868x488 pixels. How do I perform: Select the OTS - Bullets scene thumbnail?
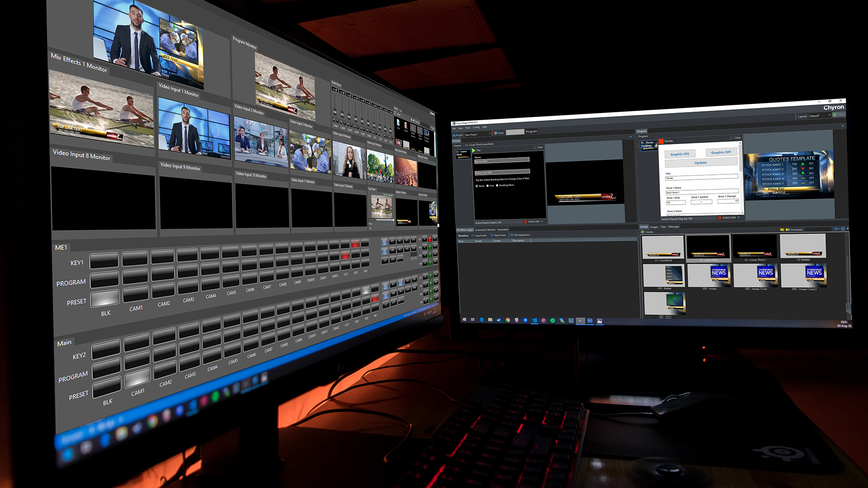[664, 276]
